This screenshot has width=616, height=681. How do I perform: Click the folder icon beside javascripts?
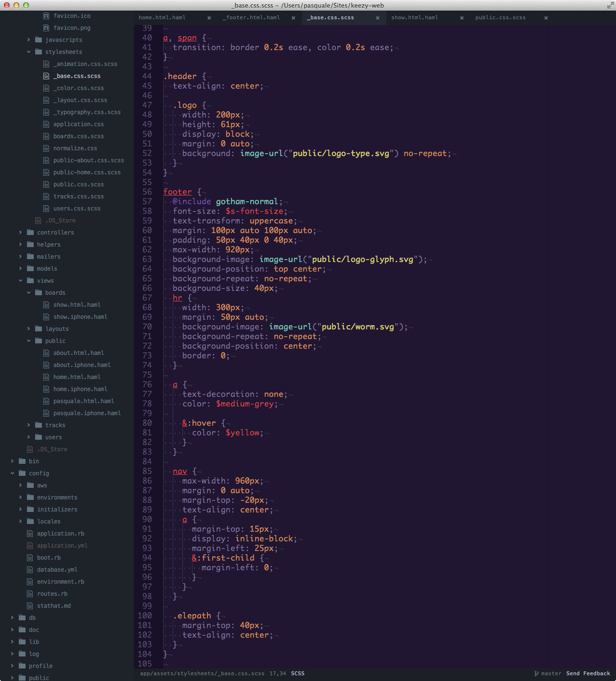pyautogui.click(x=38, y=40)
